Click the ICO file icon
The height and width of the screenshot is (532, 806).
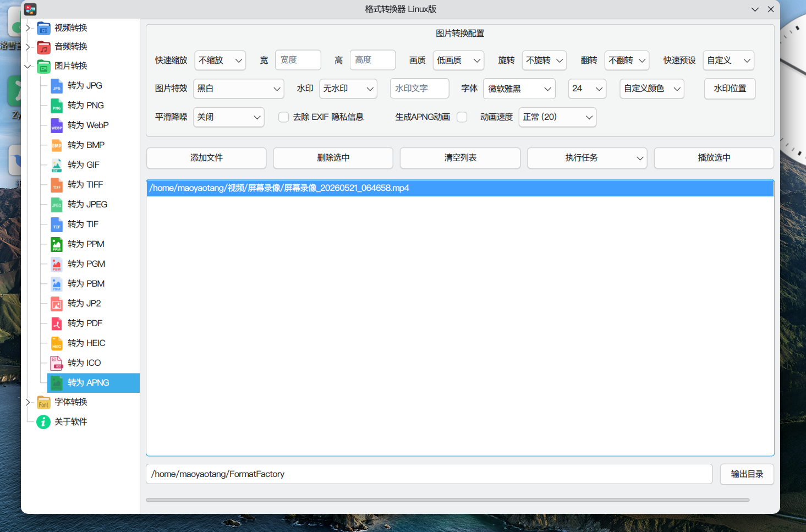[x=57, y=364]
